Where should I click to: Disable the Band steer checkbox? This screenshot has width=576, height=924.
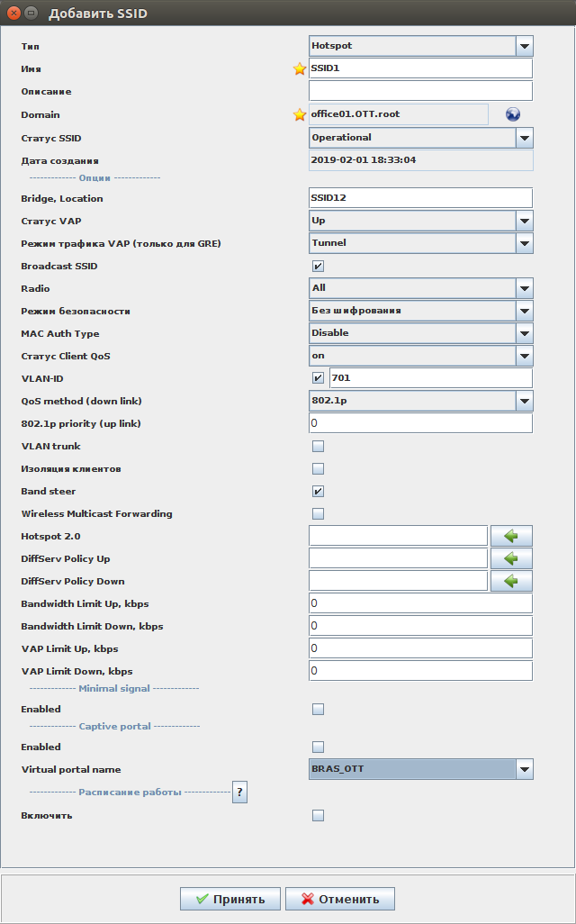click(x=318, y=491)
